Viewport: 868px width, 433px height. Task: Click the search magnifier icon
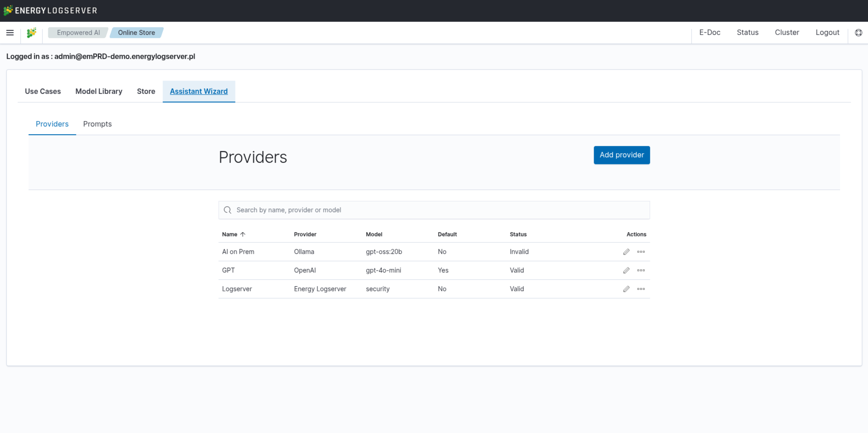coord(228,210)
